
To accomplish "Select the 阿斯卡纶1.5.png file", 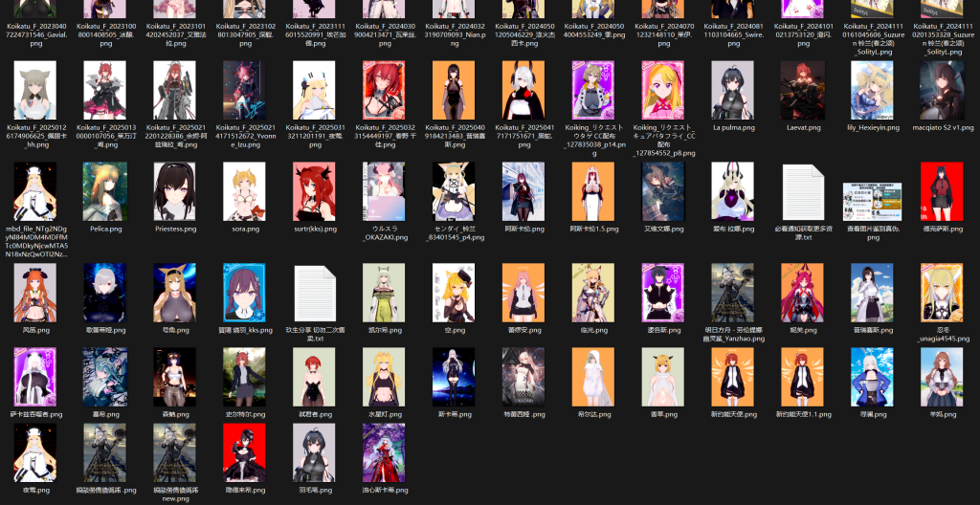I will click(593, 191).
